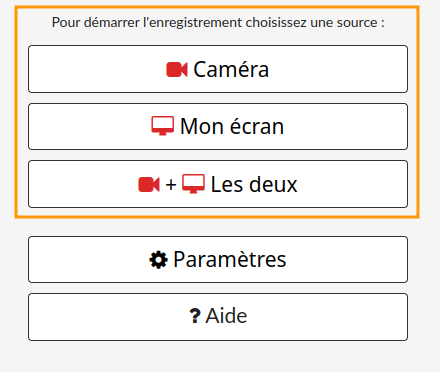Click the Les deux text label
The width and height of the screenshot is (440, 372).
pyautogui.click(x=254, y=184)
